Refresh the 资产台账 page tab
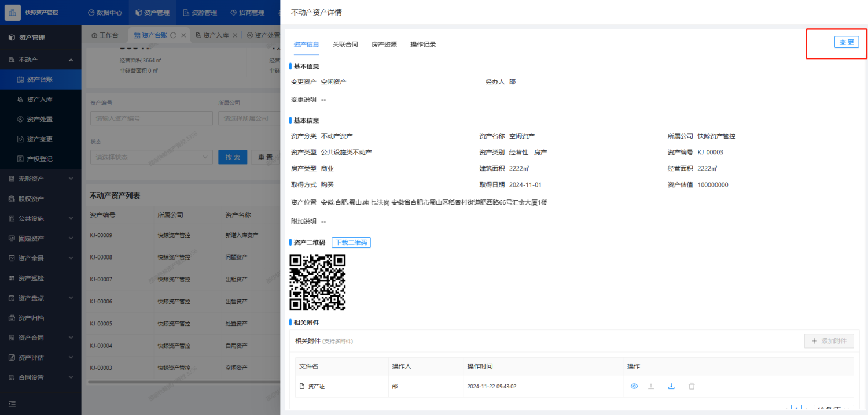The width and height of the screenshot is (868, 415). click(x=173, y=35)
